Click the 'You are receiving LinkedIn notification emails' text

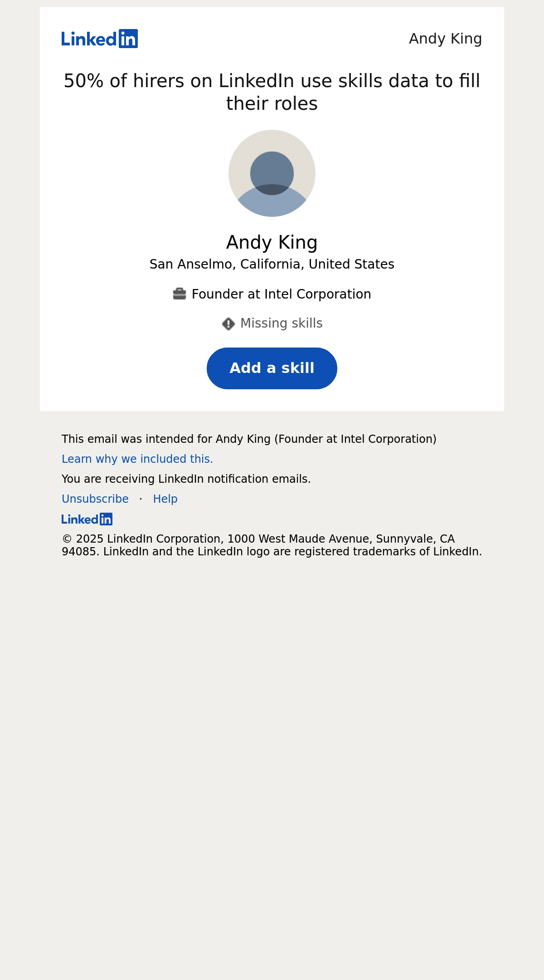coord(186,479)
